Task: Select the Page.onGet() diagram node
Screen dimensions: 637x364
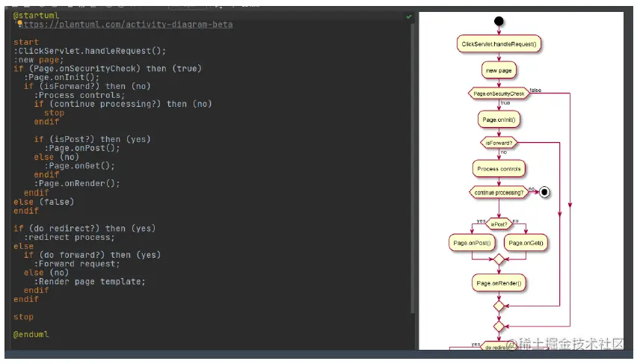Action: 526,243
